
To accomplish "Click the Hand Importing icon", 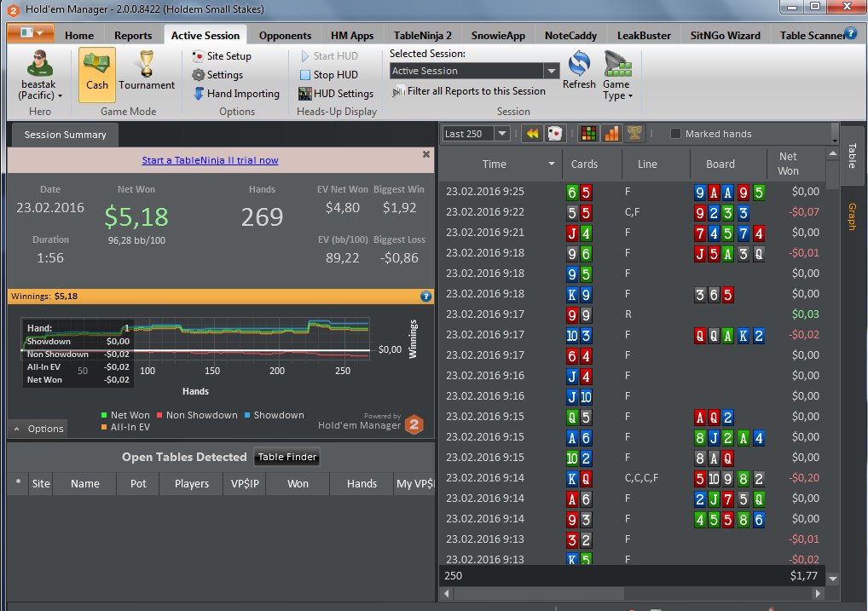I will point(199,94).
